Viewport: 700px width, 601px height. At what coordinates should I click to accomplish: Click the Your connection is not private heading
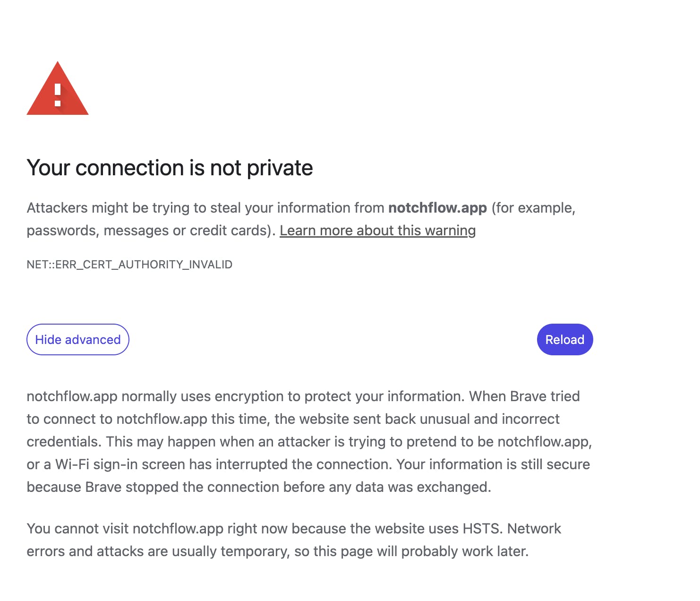click(170, 168)
